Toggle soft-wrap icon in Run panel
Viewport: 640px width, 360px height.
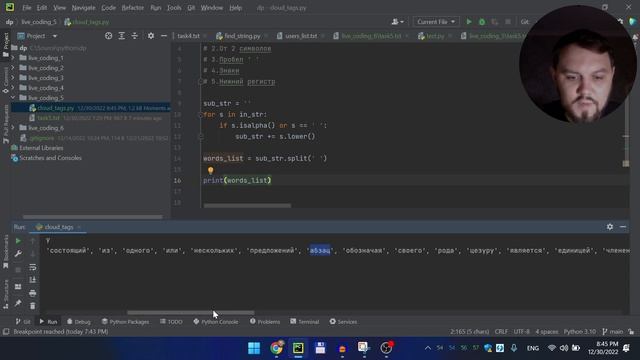point(33,267)
